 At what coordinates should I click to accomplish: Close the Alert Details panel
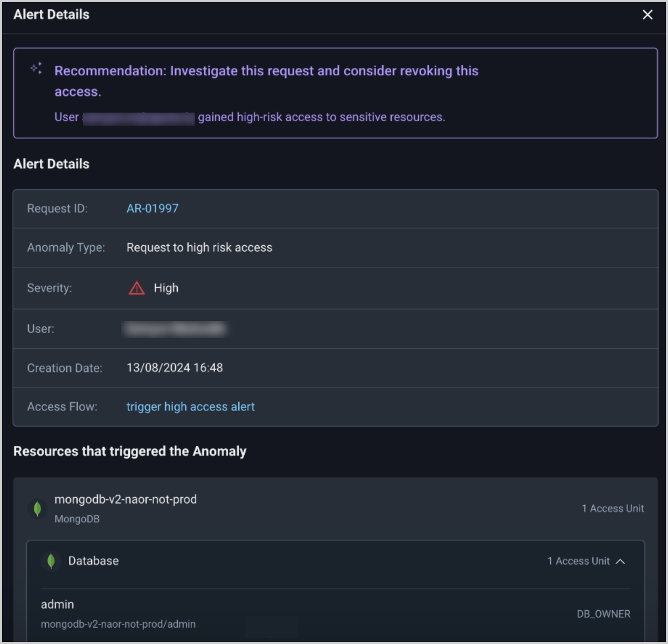pyautogui.click(x=647, y=15)
